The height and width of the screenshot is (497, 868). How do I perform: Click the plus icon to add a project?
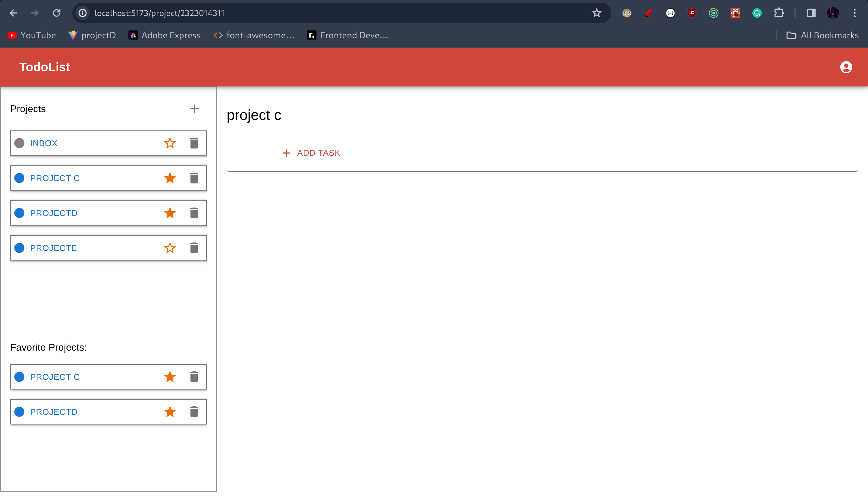[194, 109]
